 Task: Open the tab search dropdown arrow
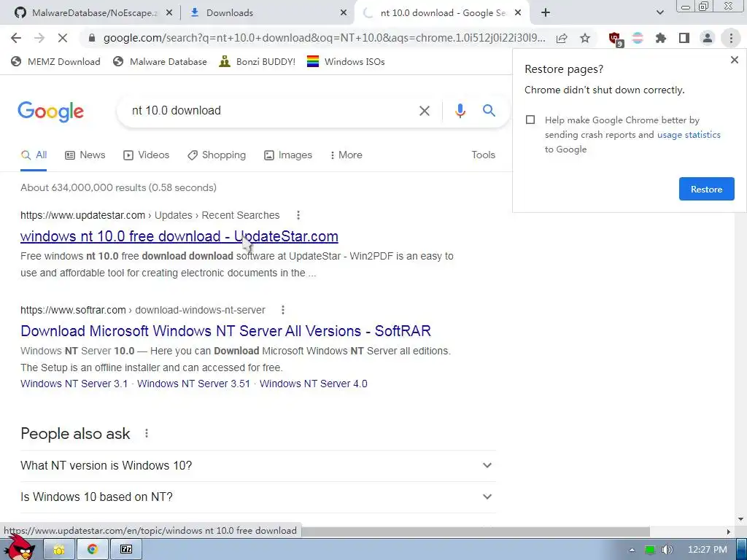[x=659, y=13]
